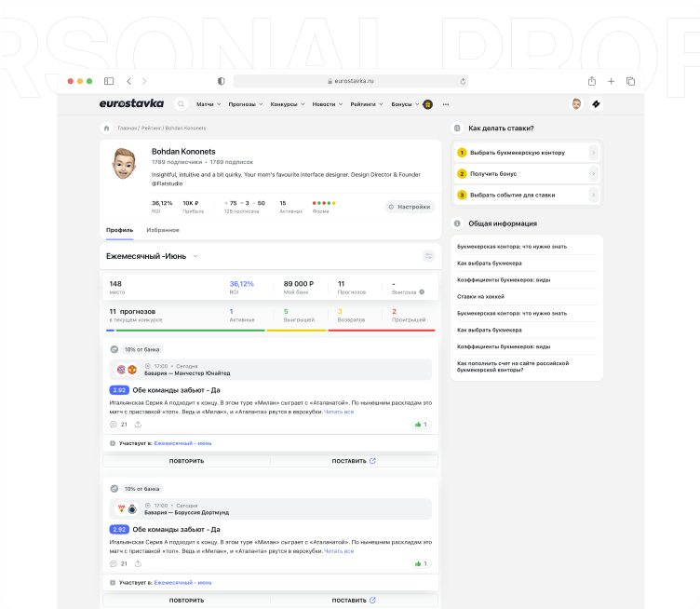Image resolution: width=700 pixels, height=609 pixels.
Task: Expand the Ежемесячный -Июнь contest dropdown
Action: (195, 256)
